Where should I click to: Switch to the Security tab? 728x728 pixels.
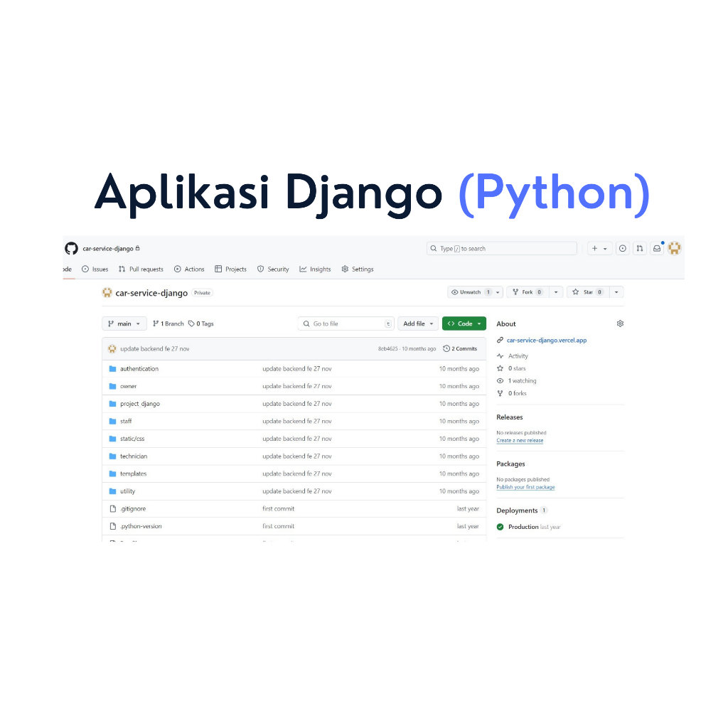[x=273, y=269]
